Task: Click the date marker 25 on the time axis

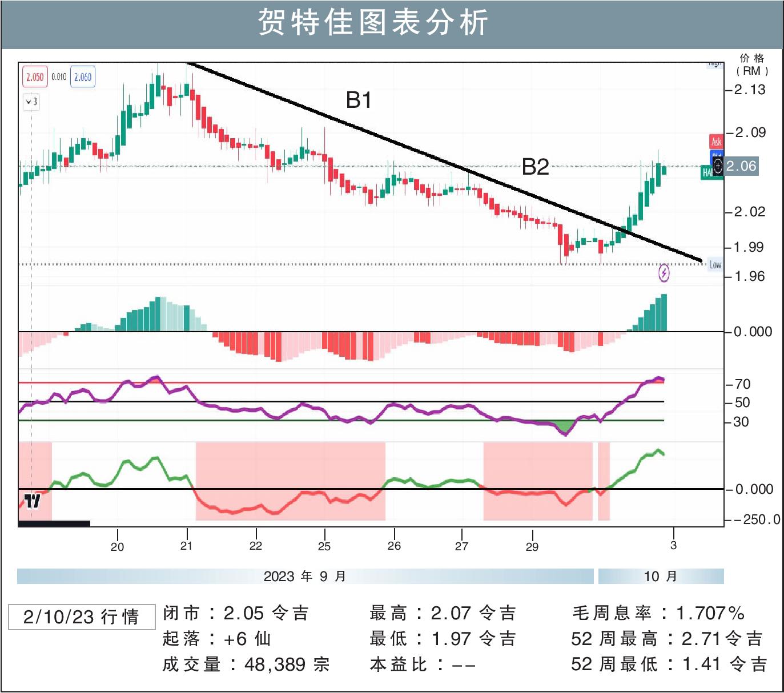Action: (324, 546)
